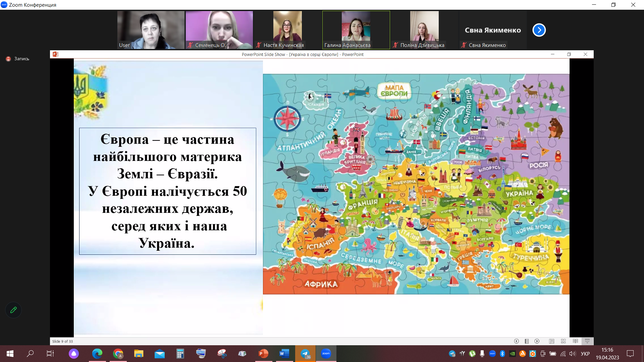
Task: Show more participants with blue arrow button
Action: 539,30
